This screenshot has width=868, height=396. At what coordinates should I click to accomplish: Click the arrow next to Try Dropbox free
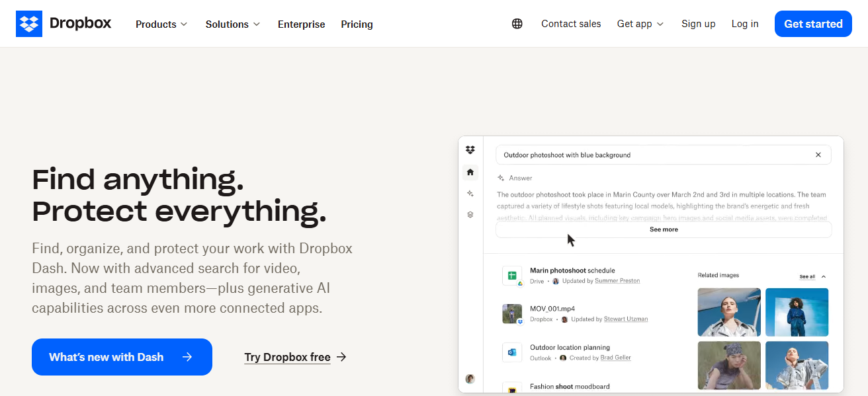click(x=341, y=357)
